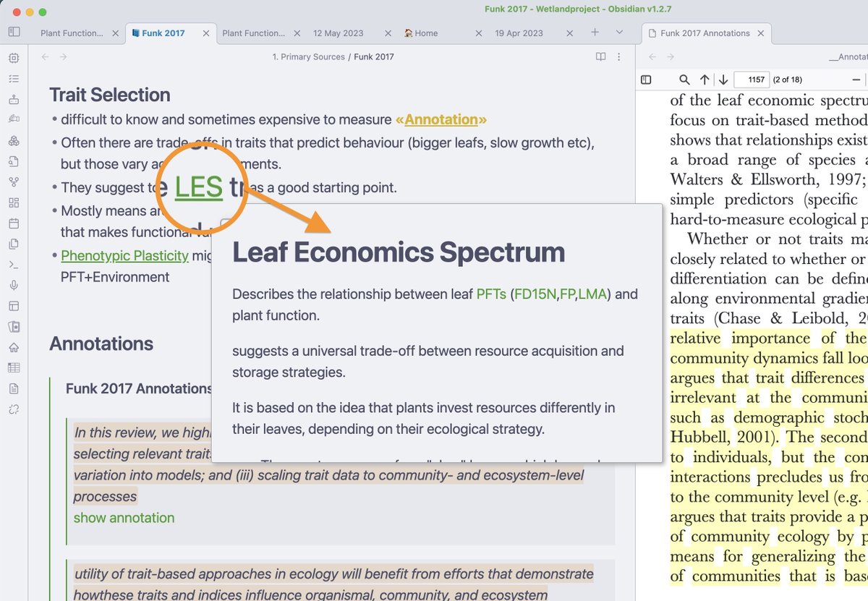868x601 pixels.
Task: Close the Funk 2017 tab
Action: pos(206,33)
